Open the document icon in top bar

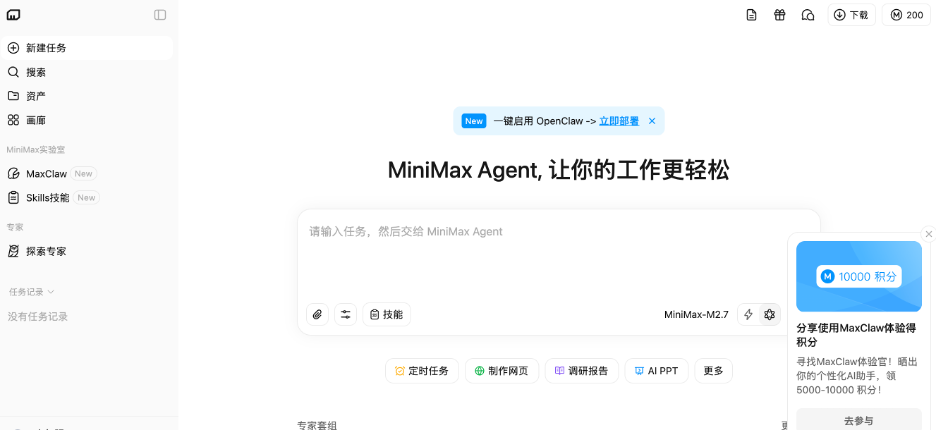(752, 15)
